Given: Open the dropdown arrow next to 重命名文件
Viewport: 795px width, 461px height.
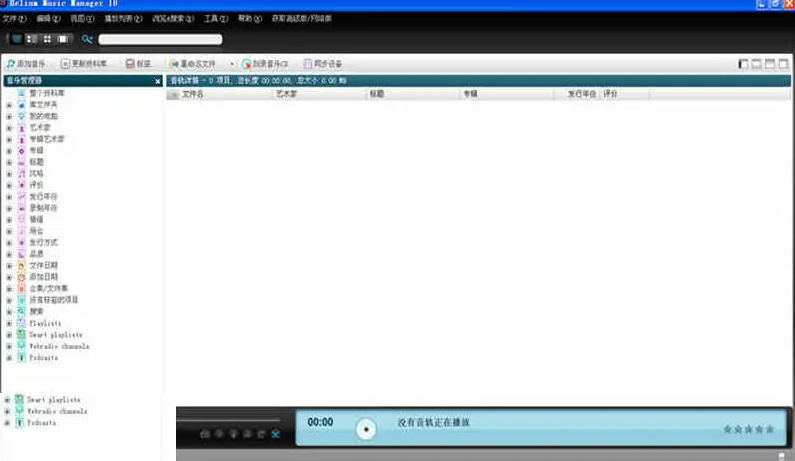Looking at the screenshot, I should pyautogui.click(x=232, y=63).
